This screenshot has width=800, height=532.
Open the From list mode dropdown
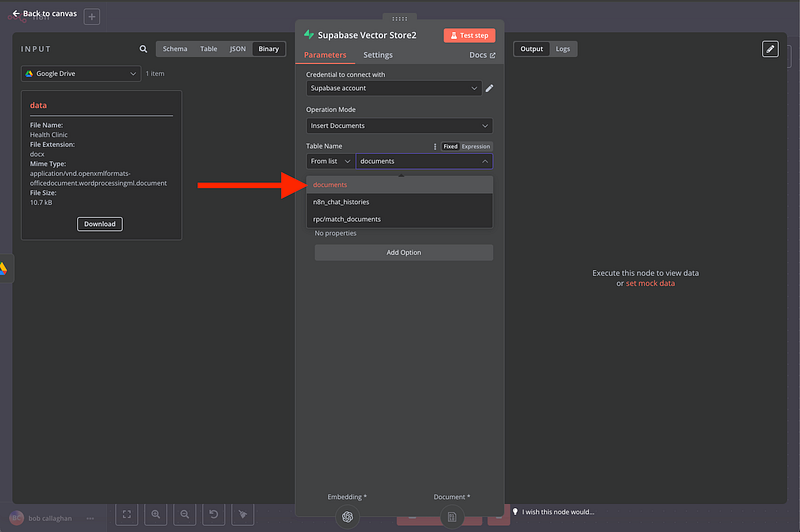pos(330,161)
